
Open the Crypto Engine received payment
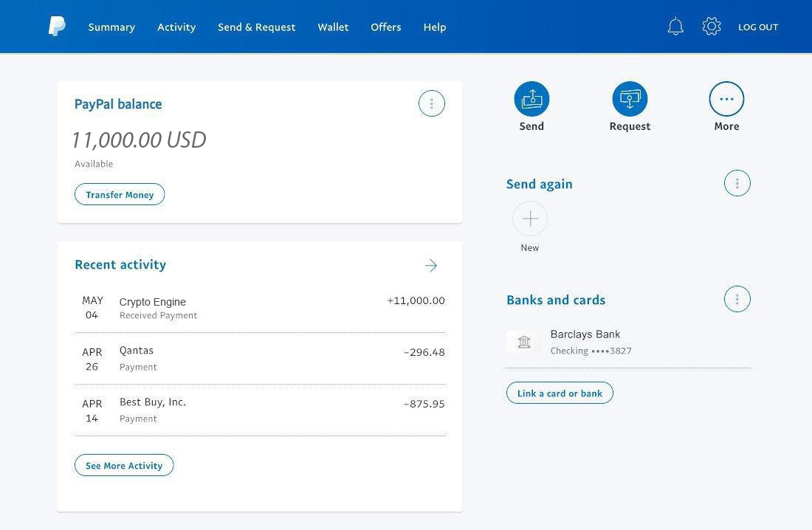click(260, 307)
